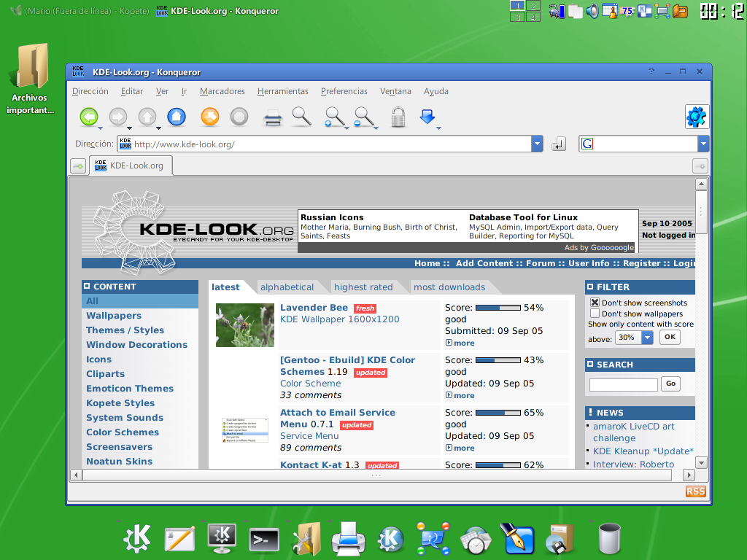
Task: Click the vertical scrollbar down arrow
Action: (x=701, y=462)
